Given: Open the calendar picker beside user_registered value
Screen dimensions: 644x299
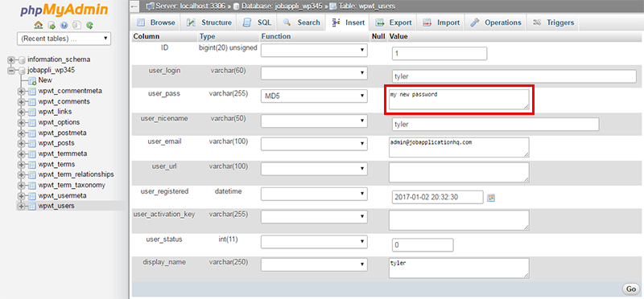Looking at the screenshot, I should point(490,198).
